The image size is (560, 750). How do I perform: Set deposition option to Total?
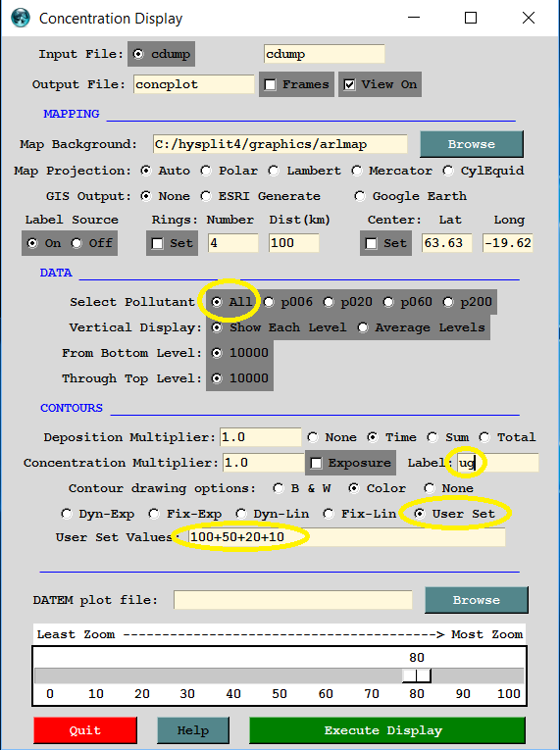[x=484, y=437]
